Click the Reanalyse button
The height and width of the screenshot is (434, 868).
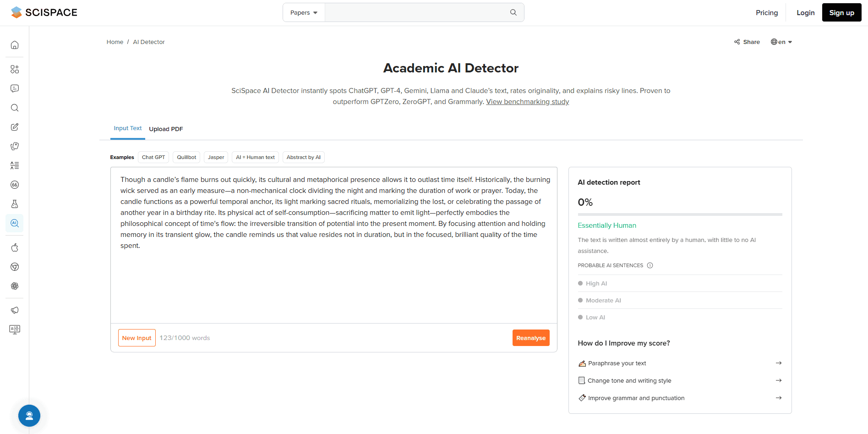[x=530, y=338]
